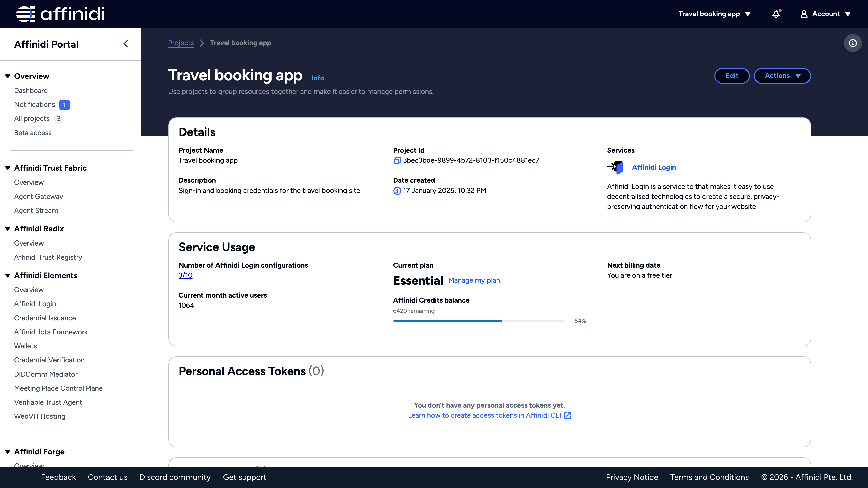The image size is (868, 488).
Task: Click the 3/10 configurations link
Action: point(185,275)
